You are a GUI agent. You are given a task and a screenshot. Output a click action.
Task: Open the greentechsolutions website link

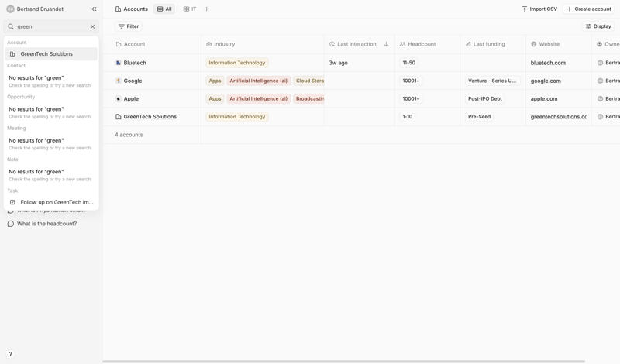coord(558,117)
